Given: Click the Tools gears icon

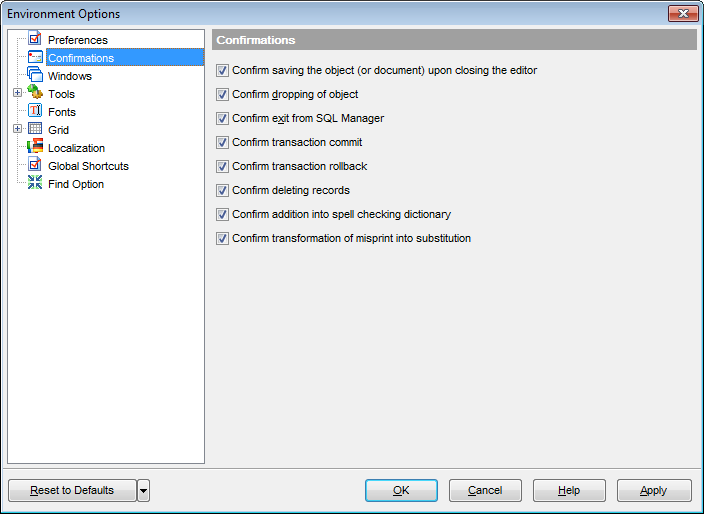Looking at the screenshot, I should tap(35, 92).
